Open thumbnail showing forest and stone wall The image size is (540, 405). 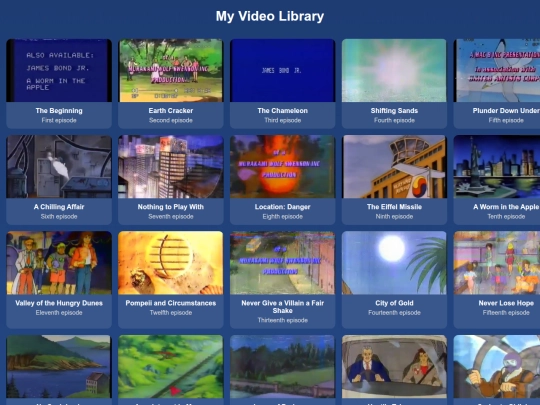point(282,367)
